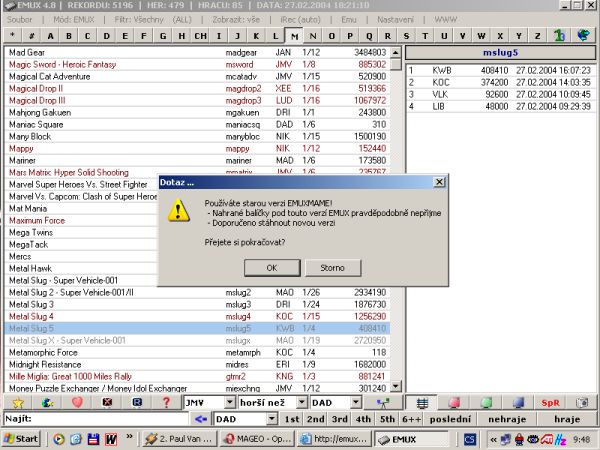
Task: Switch to Paul Van taskbar window
Action: pyautogui.click(x=180, y=439)
